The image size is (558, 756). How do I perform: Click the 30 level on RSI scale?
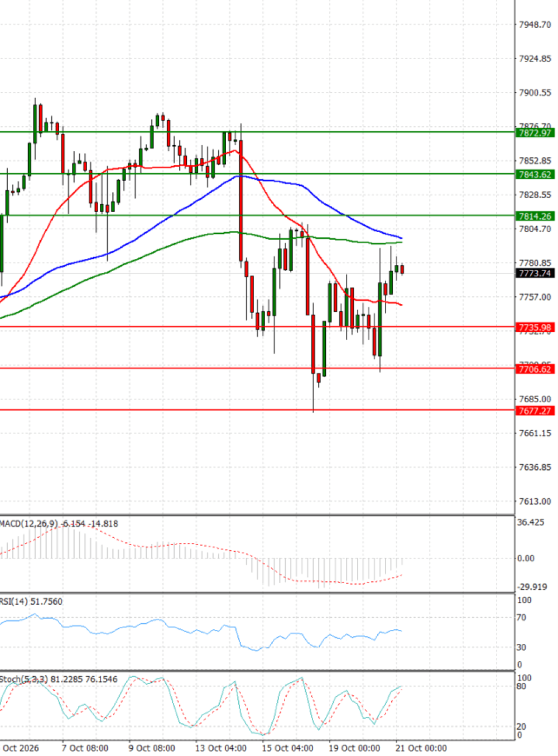(522, 647)
